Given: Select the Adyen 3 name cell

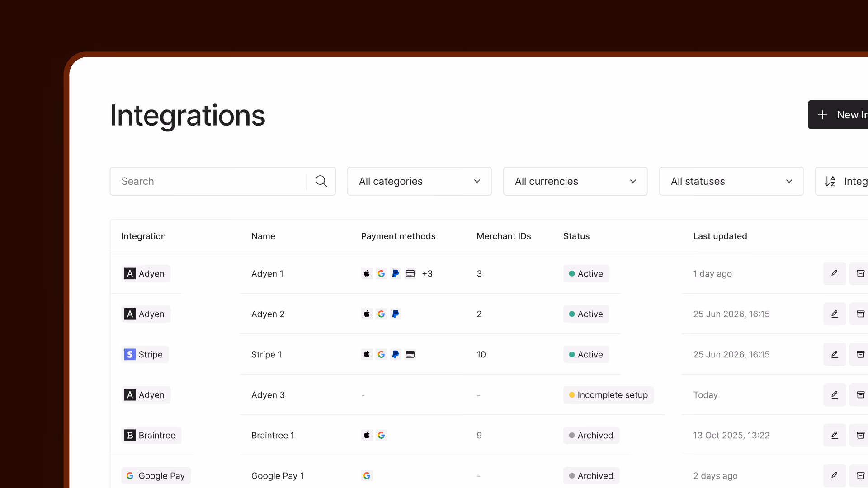Looking at the screenshot, I should pos(268,395).
